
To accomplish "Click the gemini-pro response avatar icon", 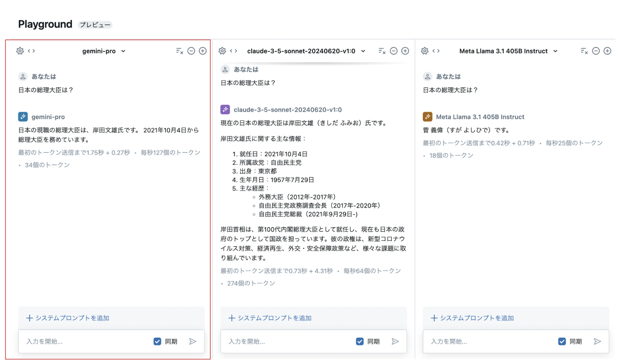I will pos(23,117).
